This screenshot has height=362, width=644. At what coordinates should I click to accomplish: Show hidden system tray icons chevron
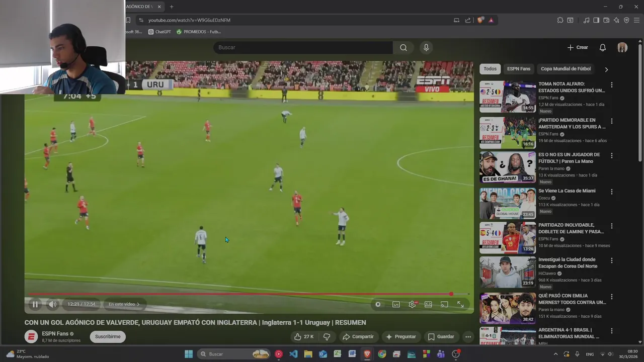[x=555, y=354]
